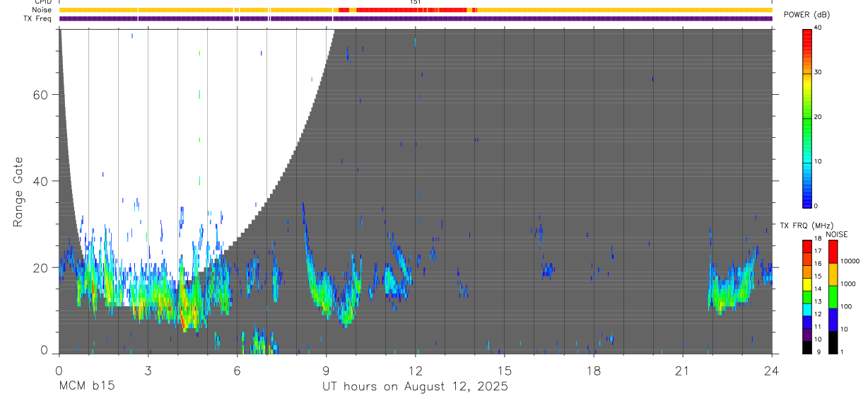Pick the blue segment of NOISE legend
Image resolution: width=868 pixels, height=401 pixels.
point(832,319)
